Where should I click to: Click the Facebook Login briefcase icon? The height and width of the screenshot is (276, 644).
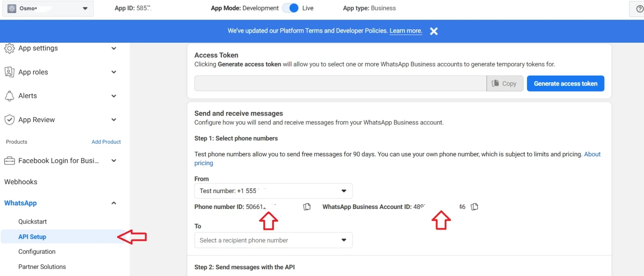[x=9, y=161]
